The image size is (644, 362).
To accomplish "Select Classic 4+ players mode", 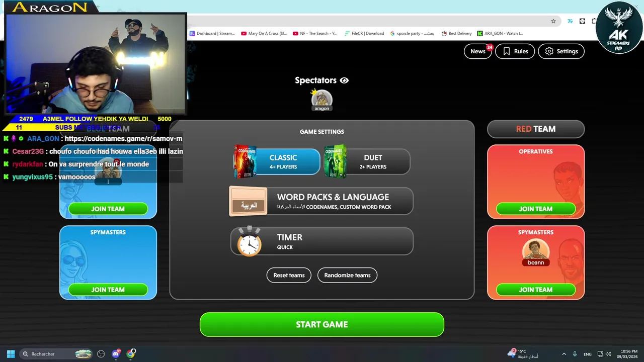I will tap(277, 161).
